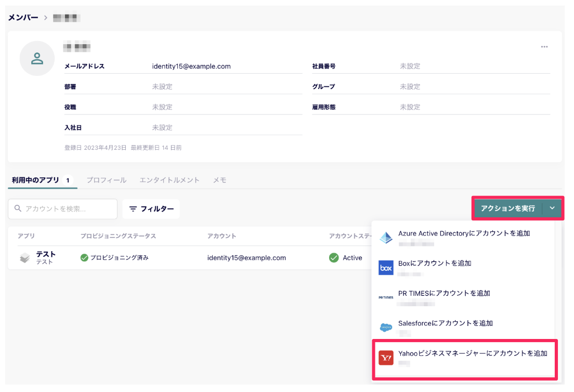Open the フィルター button
The image size is (574, 392).
(x=151, y=208)
